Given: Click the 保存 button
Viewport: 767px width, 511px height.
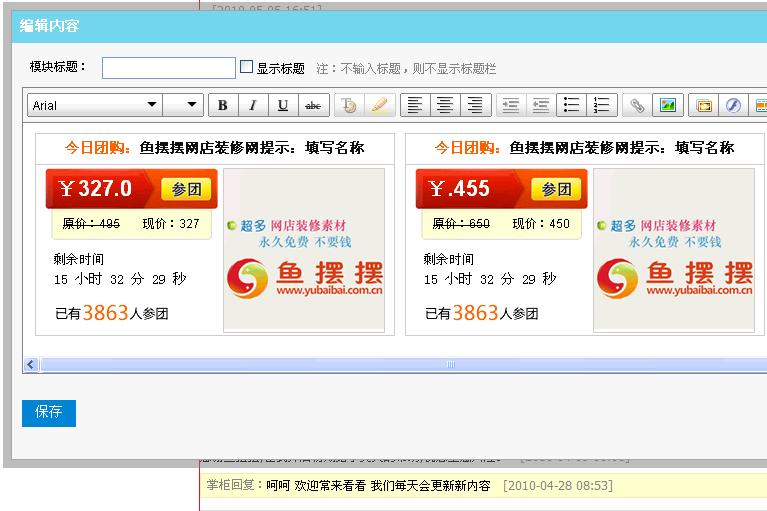Looking at the screenshot, I should coord(49,413).
